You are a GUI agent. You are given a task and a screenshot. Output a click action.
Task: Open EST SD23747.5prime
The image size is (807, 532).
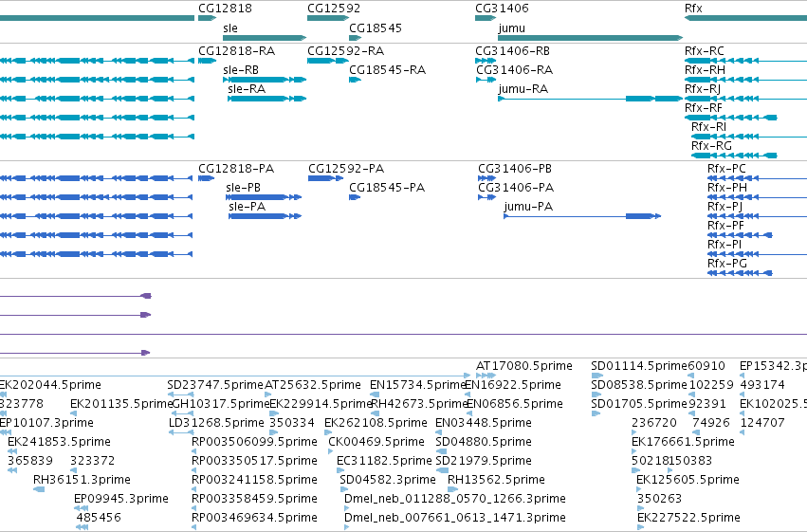[x=215, y=385]
